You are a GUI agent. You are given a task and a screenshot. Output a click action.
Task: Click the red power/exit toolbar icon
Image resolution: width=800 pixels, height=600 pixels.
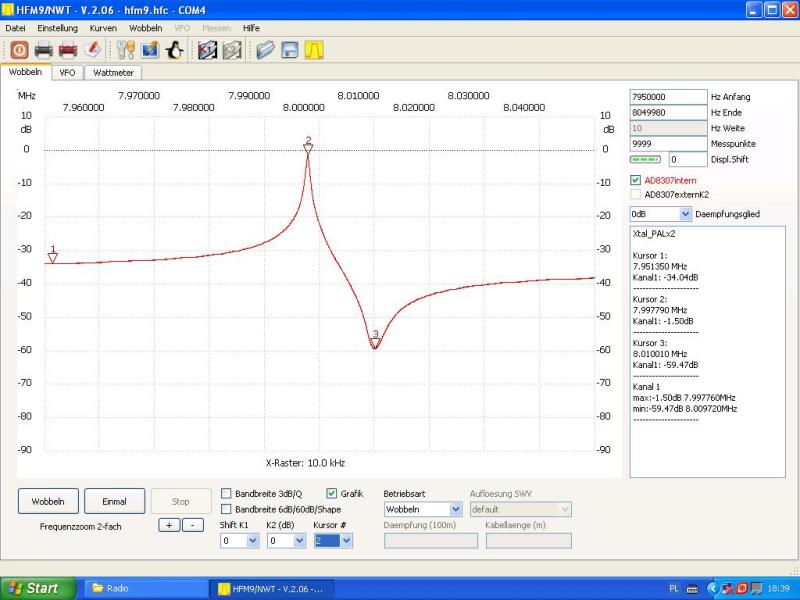19,49
